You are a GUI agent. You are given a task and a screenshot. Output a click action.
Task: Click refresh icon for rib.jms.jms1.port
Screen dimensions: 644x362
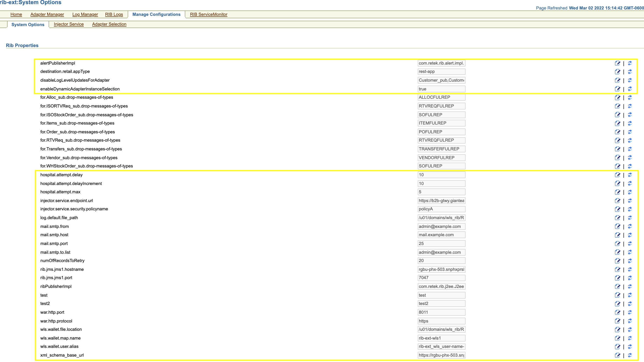630,278
